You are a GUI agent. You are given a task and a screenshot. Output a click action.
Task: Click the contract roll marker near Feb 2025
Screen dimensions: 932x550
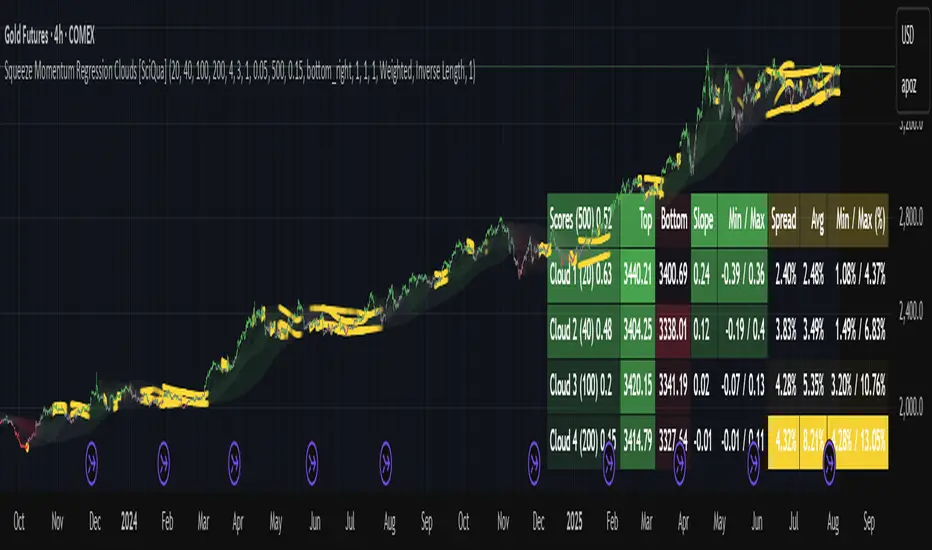[609, 463]
